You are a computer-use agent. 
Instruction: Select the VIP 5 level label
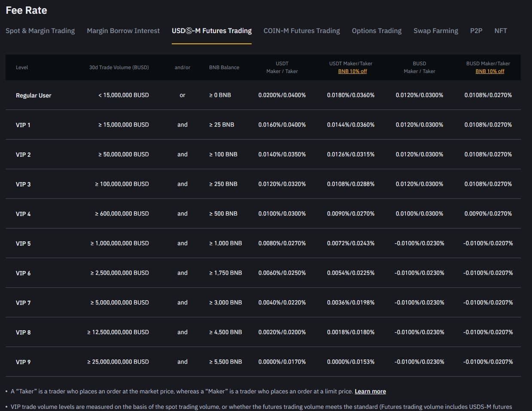(x=23, y=244)
